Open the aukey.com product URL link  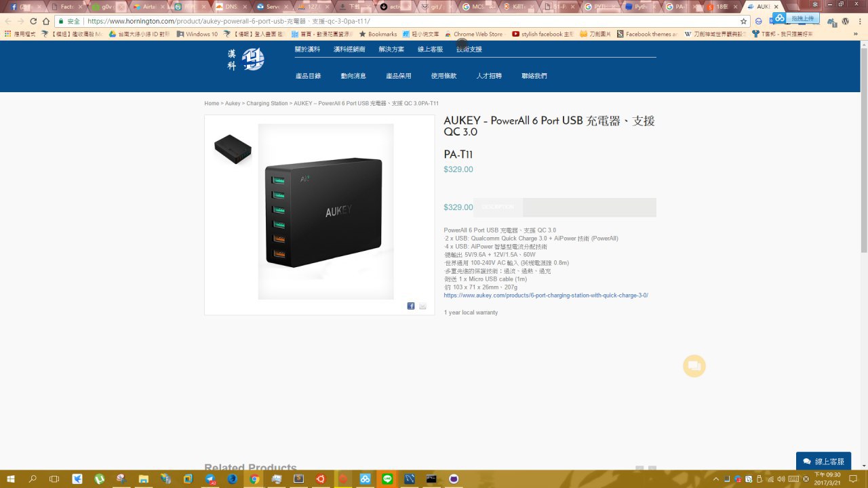[546, 296]
